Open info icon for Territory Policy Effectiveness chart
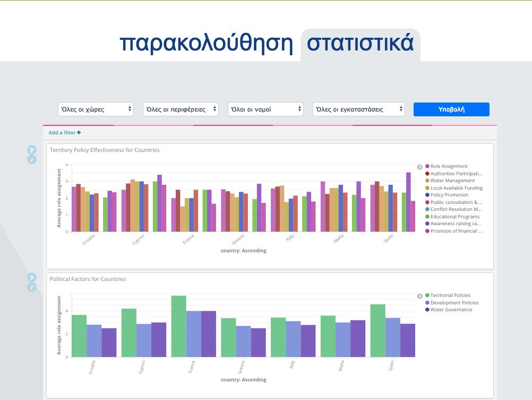Screen dimensions: 532x400 pos(31,159)
